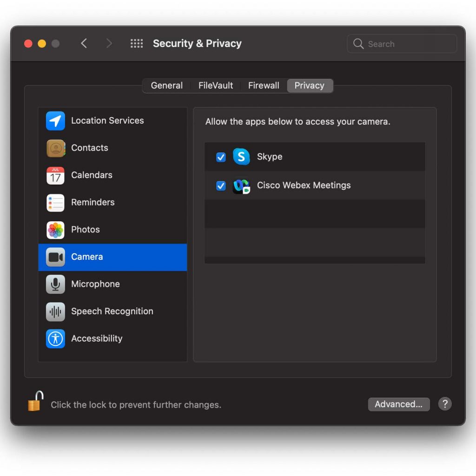Click the Speech Recognition waveform icon

[55, 312]
